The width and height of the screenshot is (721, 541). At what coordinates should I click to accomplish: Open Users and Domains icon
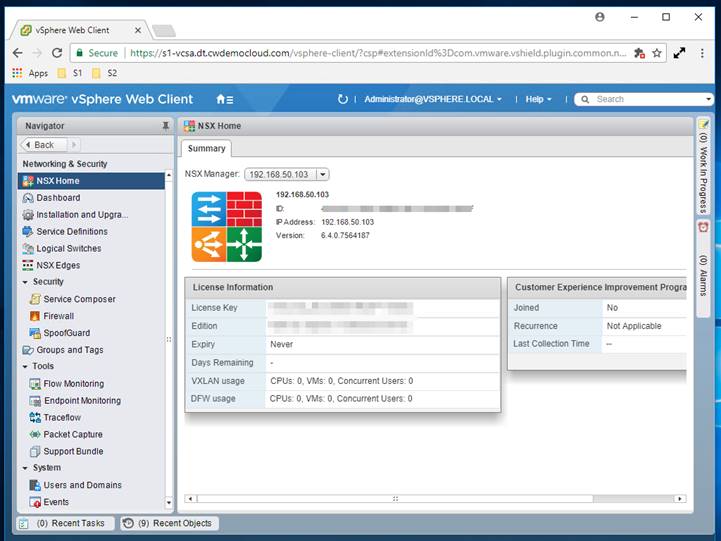click(x=35, y=485)
